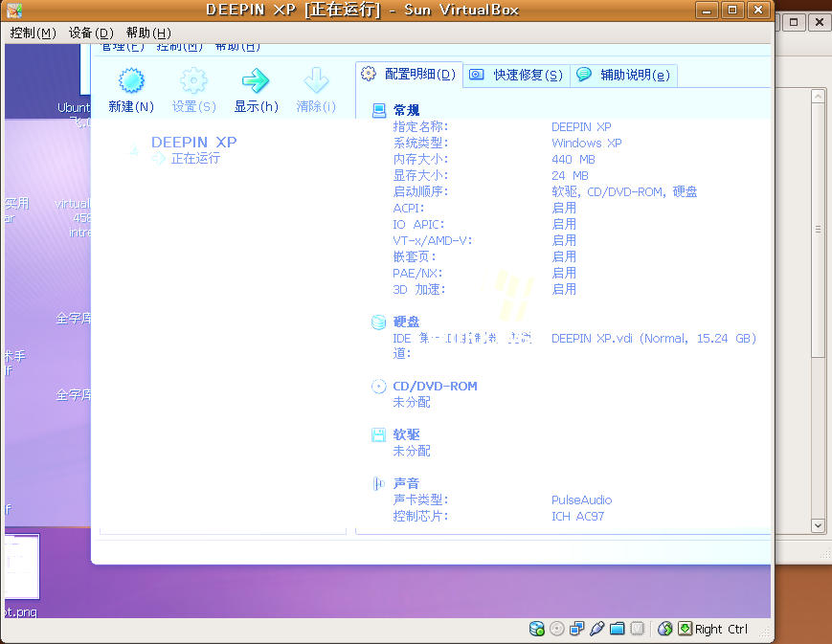This screenshot has height=644, width=832.
Task: Click the 清除(i) discard toolbar button
Action: (316, 90)
